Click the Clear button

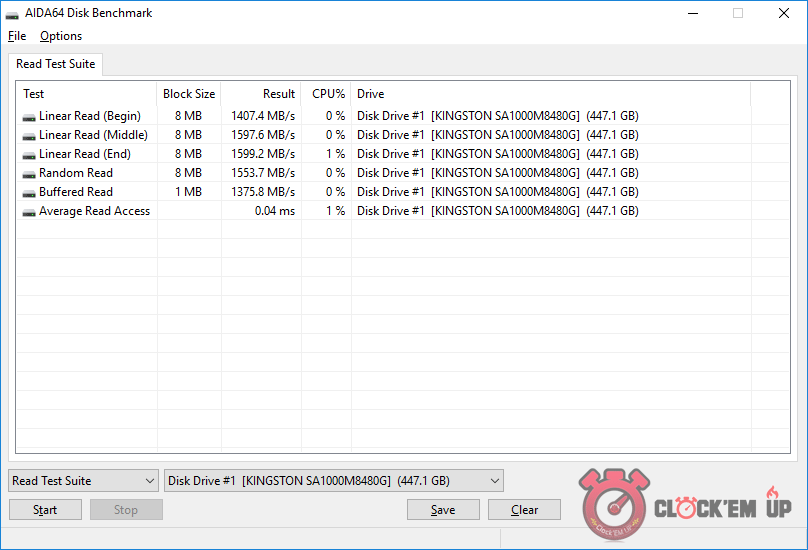524,510
